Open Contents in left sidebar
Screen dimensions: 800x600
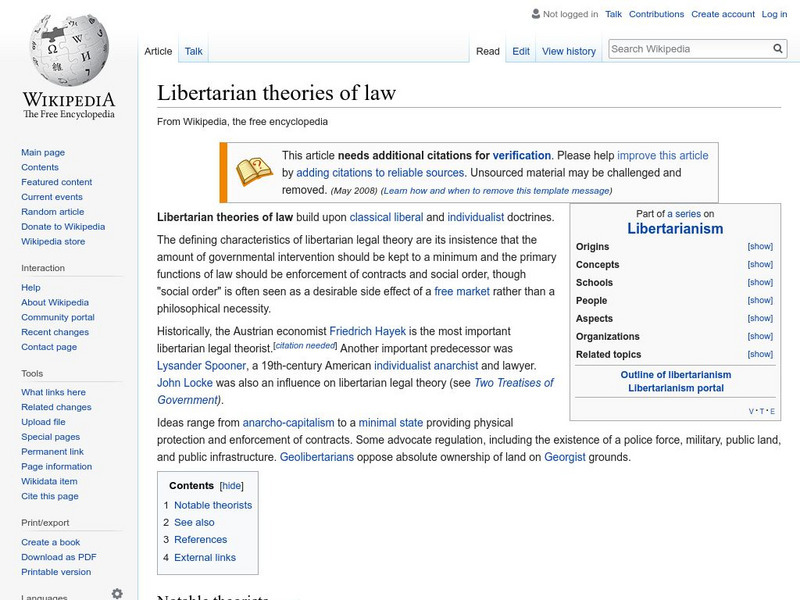pos(40,167)
